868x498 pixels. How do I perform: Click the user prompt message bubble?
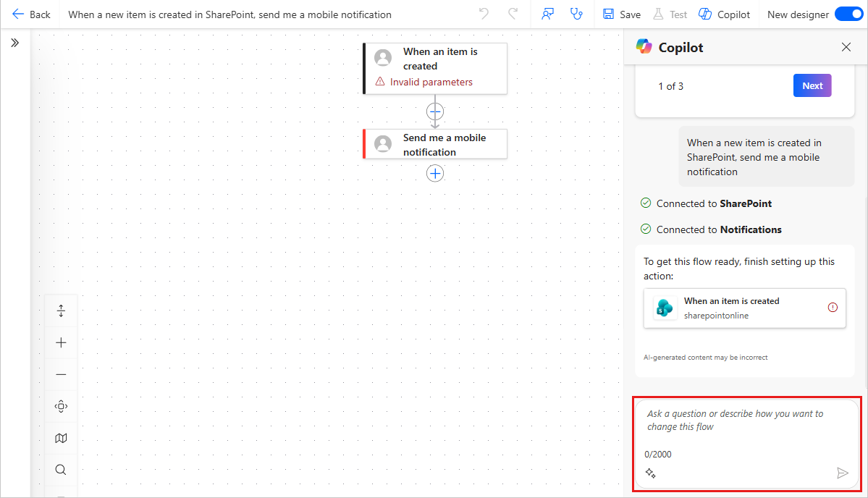[x=766, y=156]
